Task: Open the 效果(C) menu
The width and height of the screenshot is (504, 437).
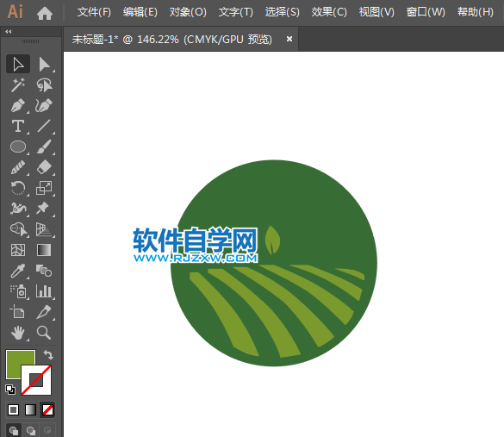Action: [329, 12]
